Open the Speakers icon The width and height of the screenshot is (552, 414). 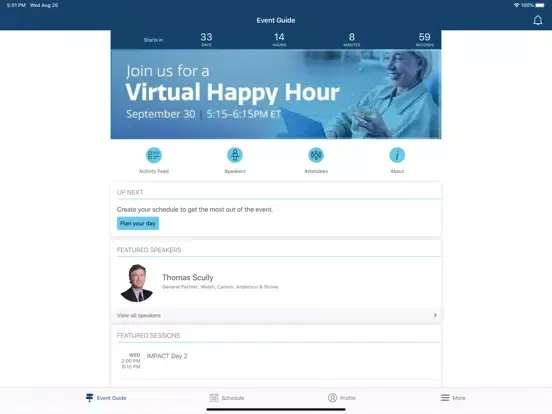coord(235,155)
